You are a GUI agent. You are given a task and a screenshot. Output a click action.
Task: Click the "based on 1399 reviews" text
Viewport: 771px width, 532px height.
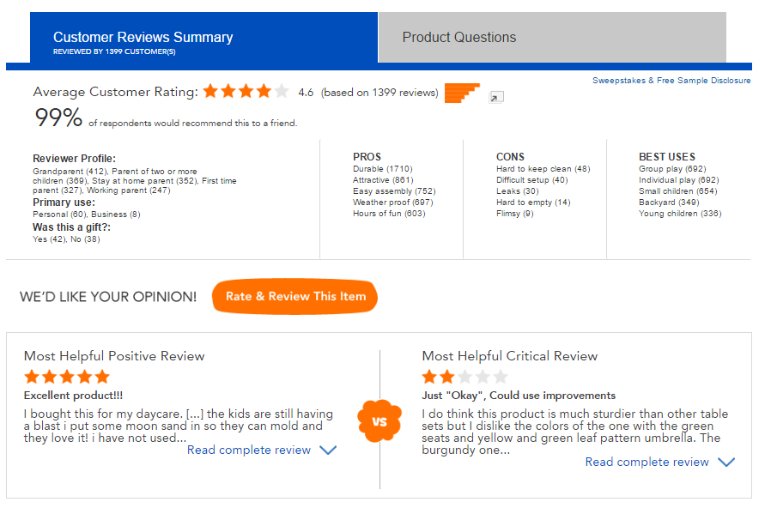coord(379,93)
